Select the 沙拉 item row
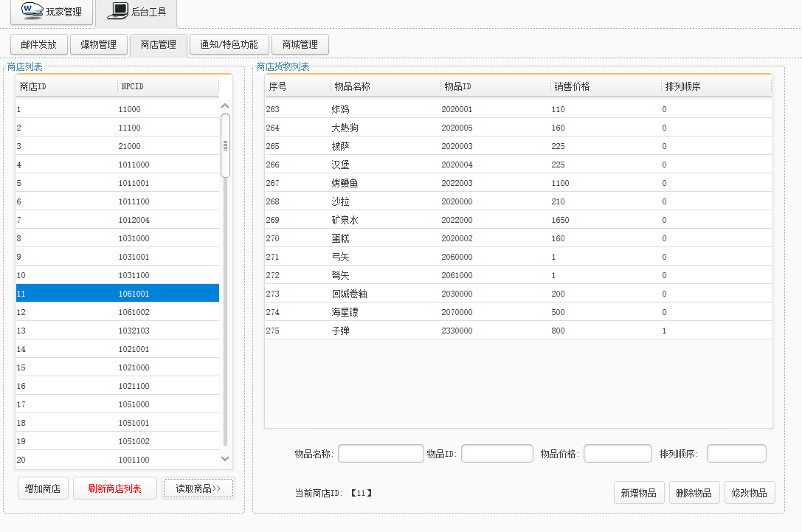 [x=518, y=201]
